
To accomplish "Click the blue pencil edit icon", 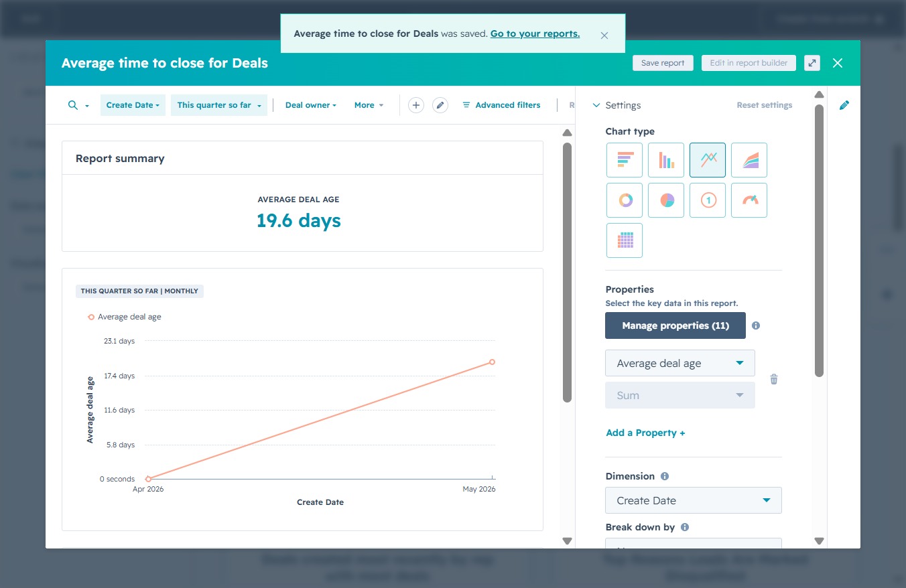I will point(844,105).
